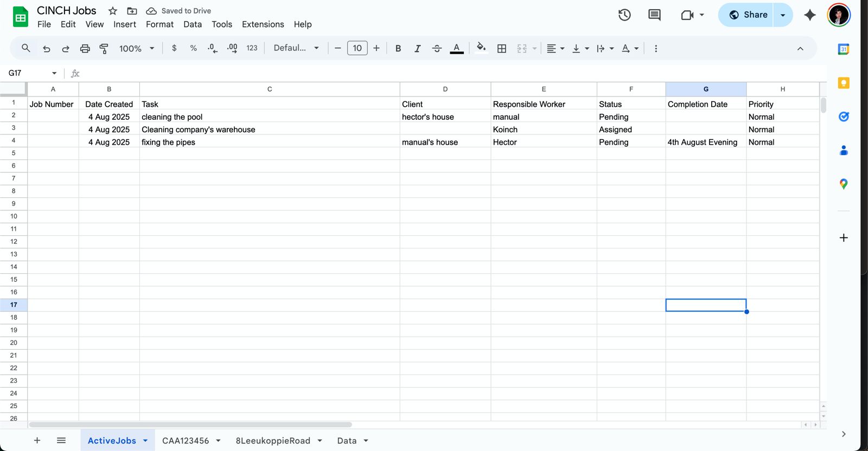Open Google Tasks side panel
The image size is (868, 451).
tap(844, 117)
